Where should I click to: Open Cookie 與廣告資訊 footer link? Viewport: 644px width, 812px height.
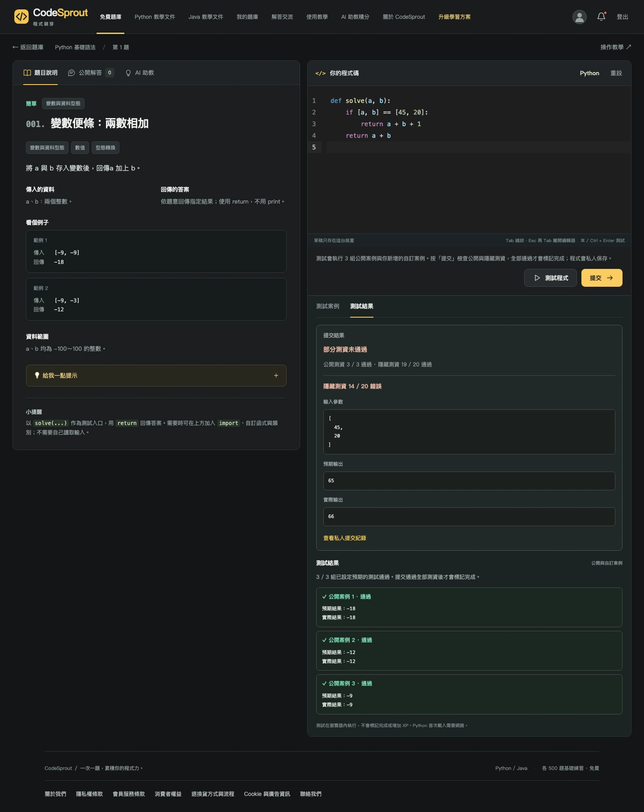(267, 794)
